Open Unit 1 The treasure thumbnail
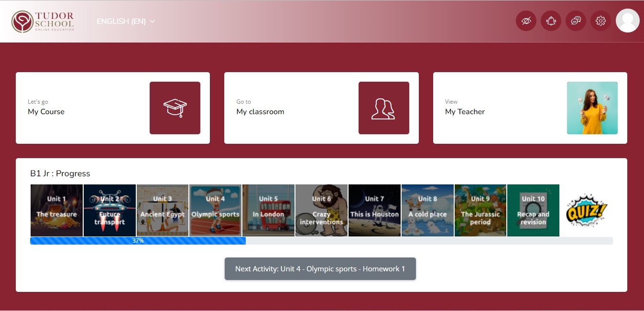Screen dimensions: 644x311 tap(56, 210)
